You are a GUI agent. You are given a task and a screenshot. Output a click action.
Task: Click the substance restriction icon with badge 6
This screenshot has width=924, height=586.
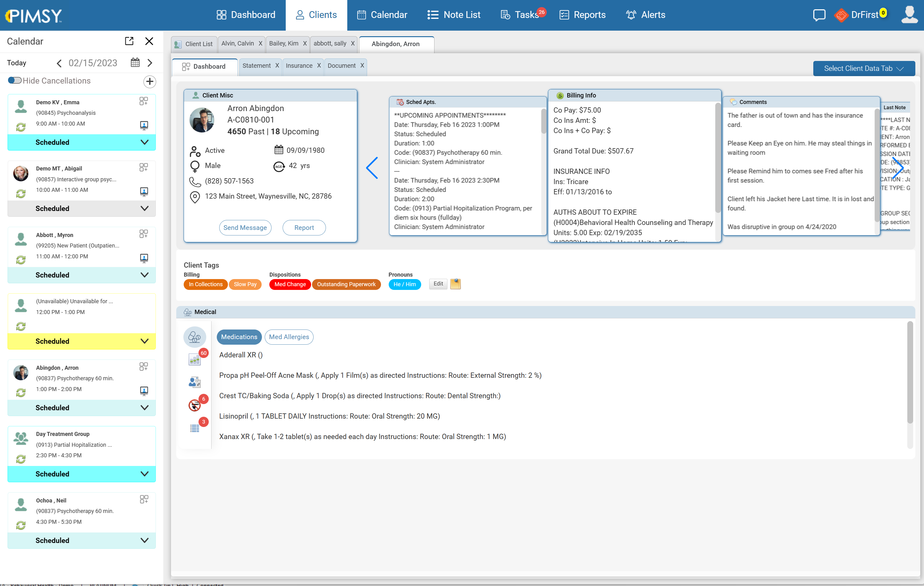(x=195, y=405)
